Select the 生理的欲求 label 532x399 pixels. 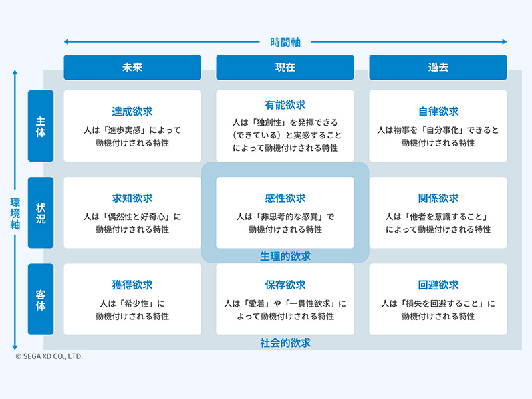(x=285, y=256)
